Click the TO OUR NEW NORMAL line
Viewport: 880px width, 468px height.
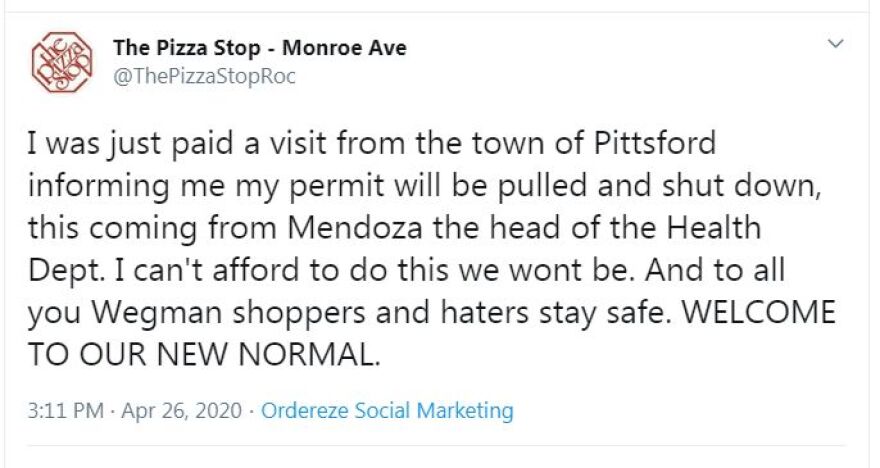[x=204, y=355]
